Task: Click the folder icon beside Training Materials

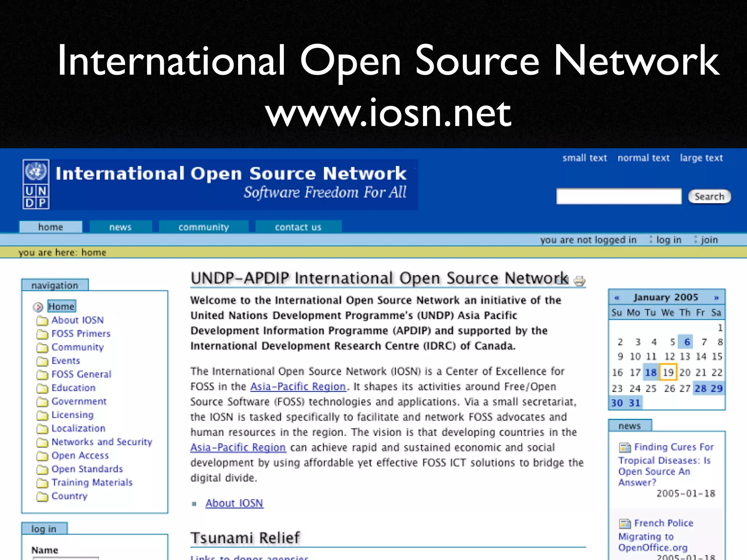Action: (x=42, y=483)
